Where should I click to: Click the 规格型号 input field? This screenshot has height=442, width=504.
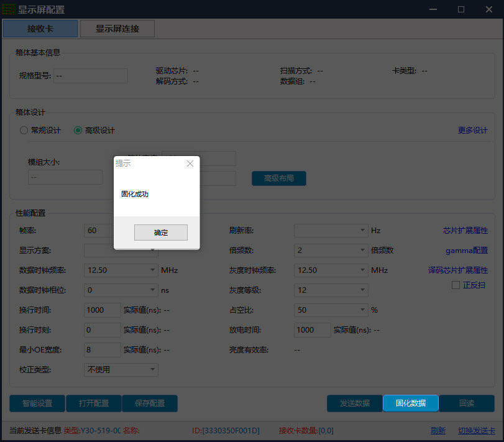click(91, 76)
